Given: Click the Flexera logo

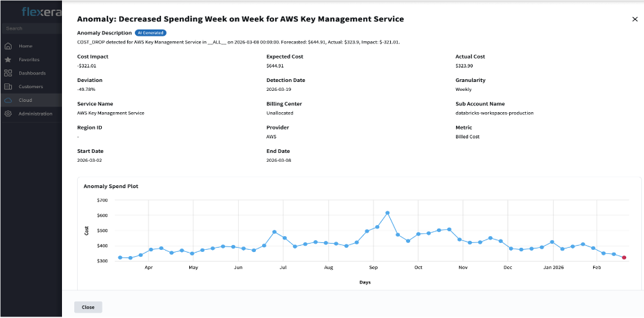Looking at the screenshot, I should point(41,12).
